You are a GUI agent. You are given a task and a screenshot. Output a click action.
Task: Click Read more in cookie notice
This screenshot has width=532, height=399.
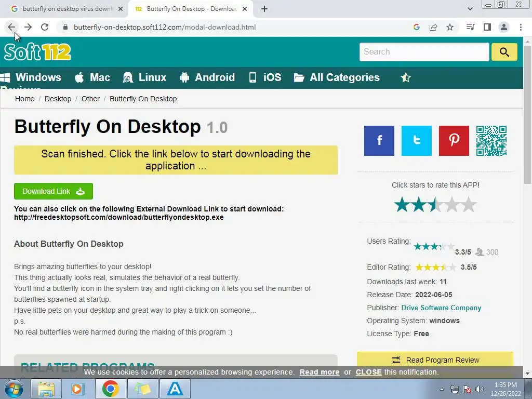320,372
